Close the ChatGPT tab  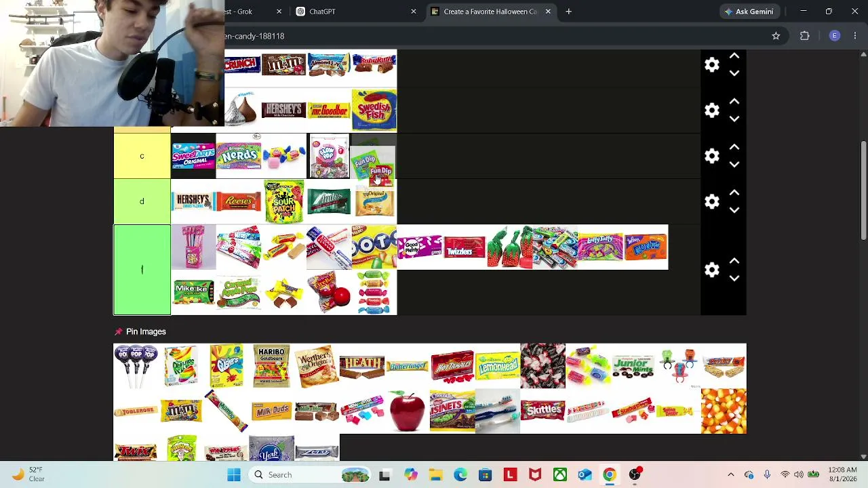pyautogui.click(x=413, y=12)
